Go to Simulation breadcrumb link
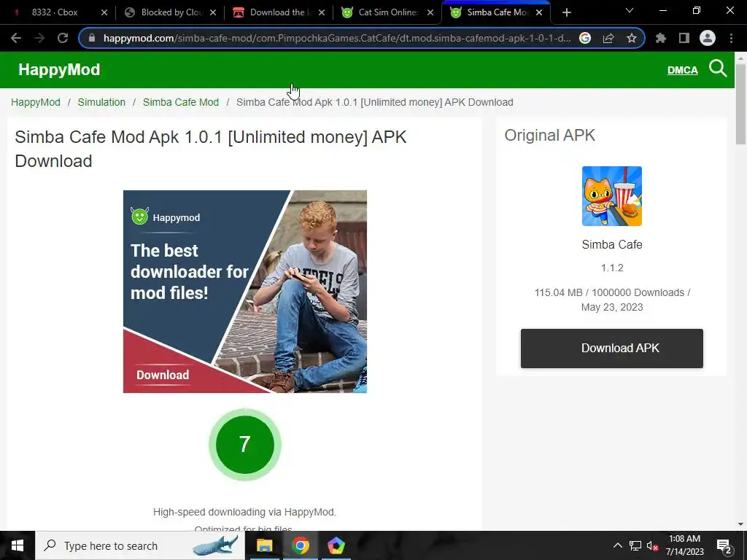Screen dimensions: 747x560 pos(101,102)
